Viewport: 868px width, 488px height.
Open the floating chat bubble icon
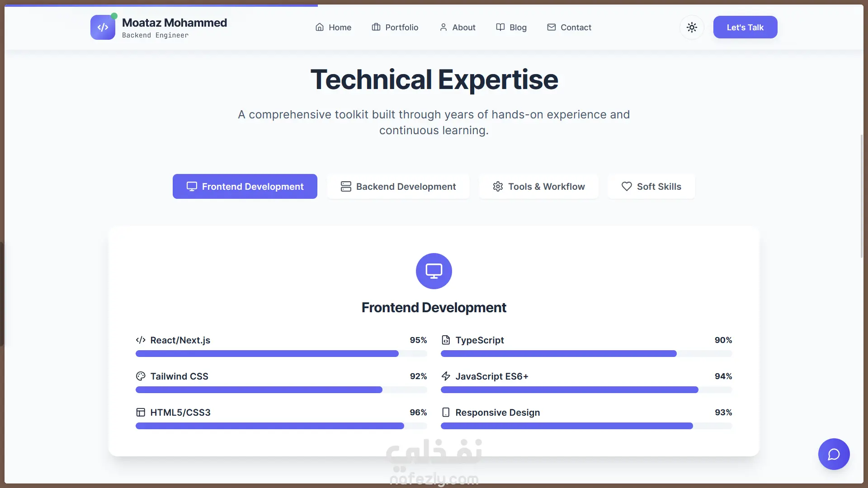(x=834, y=454)
